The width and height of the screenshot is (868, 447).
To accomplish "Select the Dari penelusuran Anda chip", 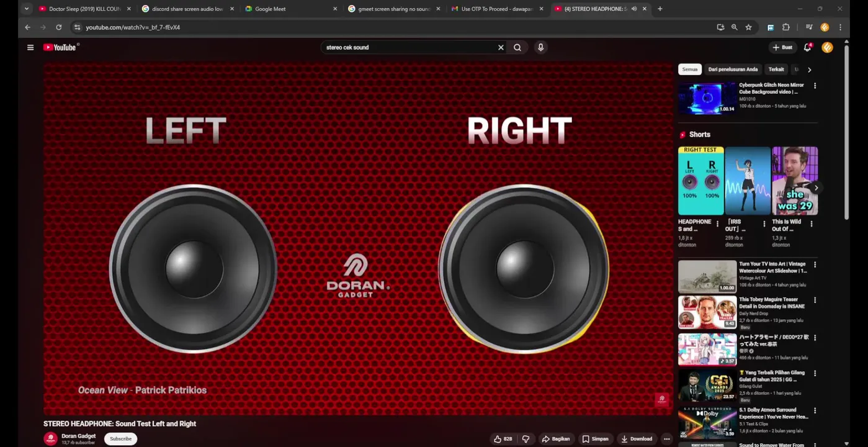I will 733,70.
